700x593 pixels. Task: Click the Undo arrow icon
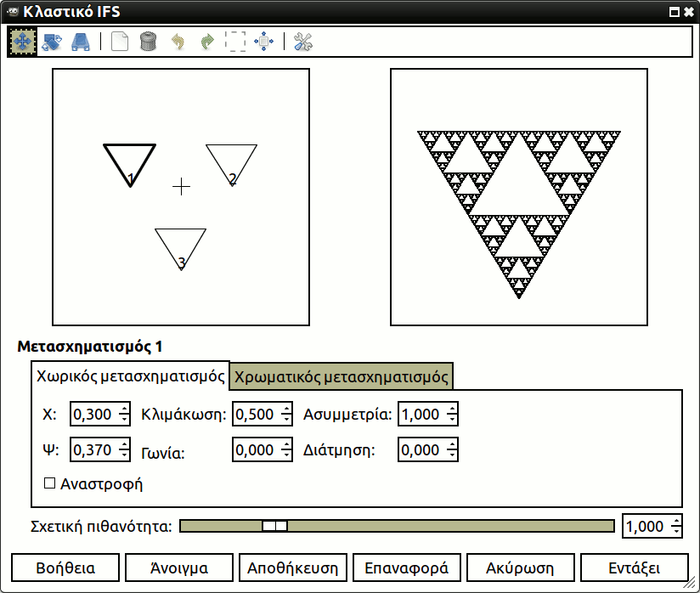coord(178,42)
